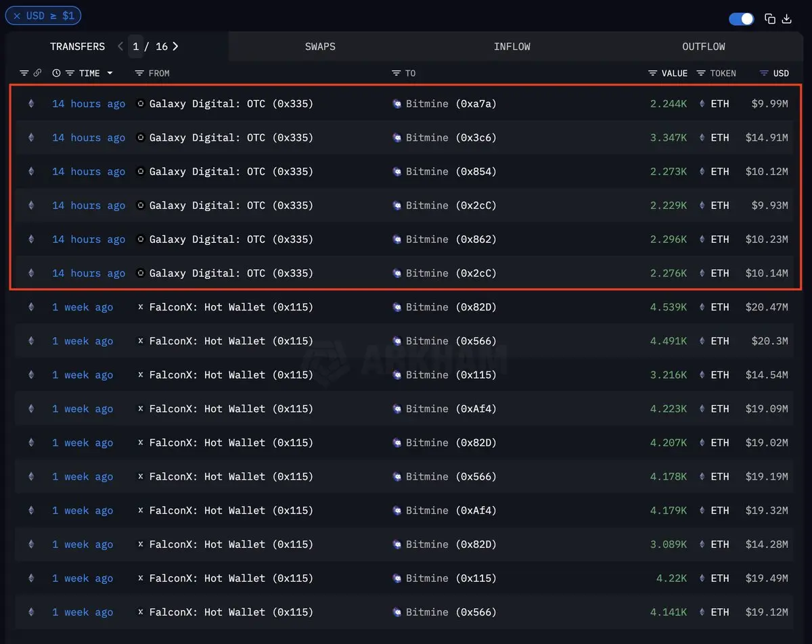Open Bitmine (0x82D) in the $19.02M row

point(451,442)
